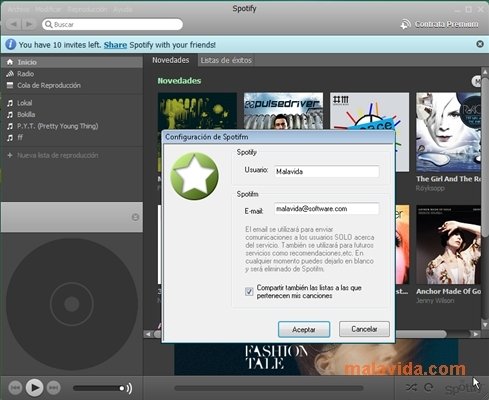Viewport: 489px width, 400px height.
Task: Open Inicio in the sidebar
Action: pos(72,62)
